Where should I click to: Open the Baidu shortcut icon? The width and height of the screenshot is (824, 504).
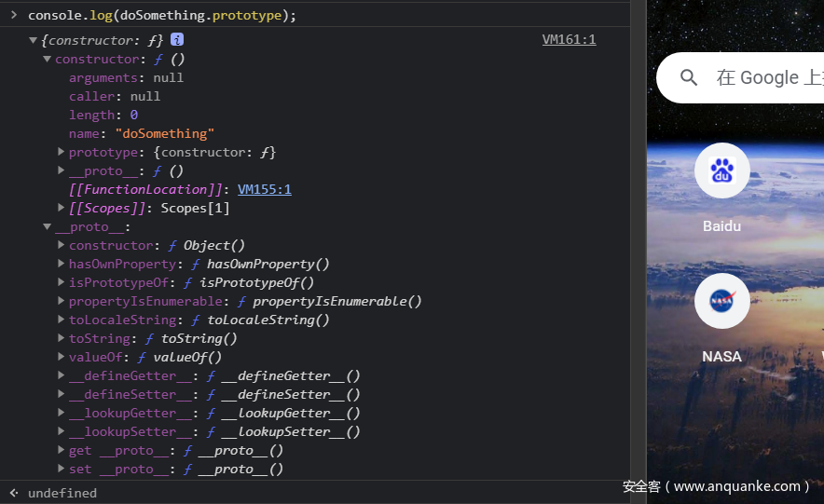pyautogui.click(x=722, y=170)
